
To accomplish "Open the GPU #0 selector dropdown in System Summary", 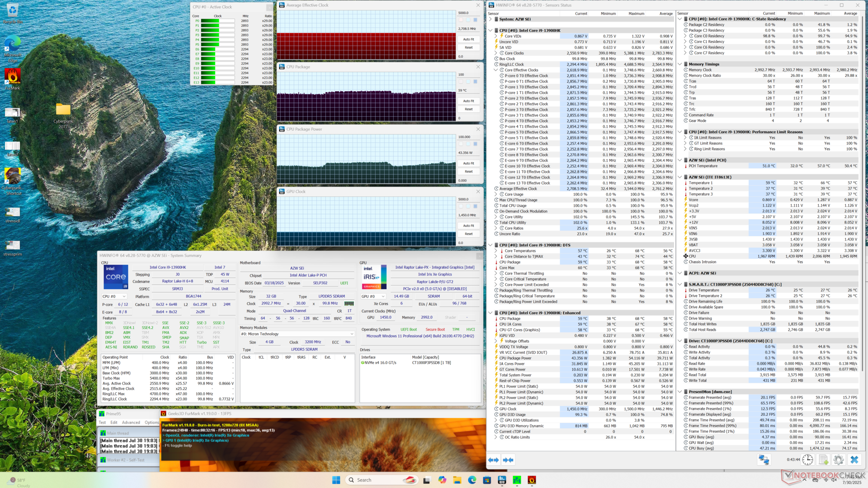I will pos(373,296).
